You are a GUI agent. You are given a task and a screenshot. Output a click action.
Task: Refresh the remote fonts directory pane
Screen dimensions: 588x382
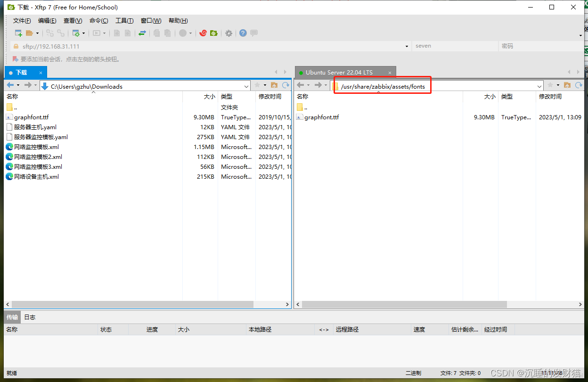pos(579,85)
